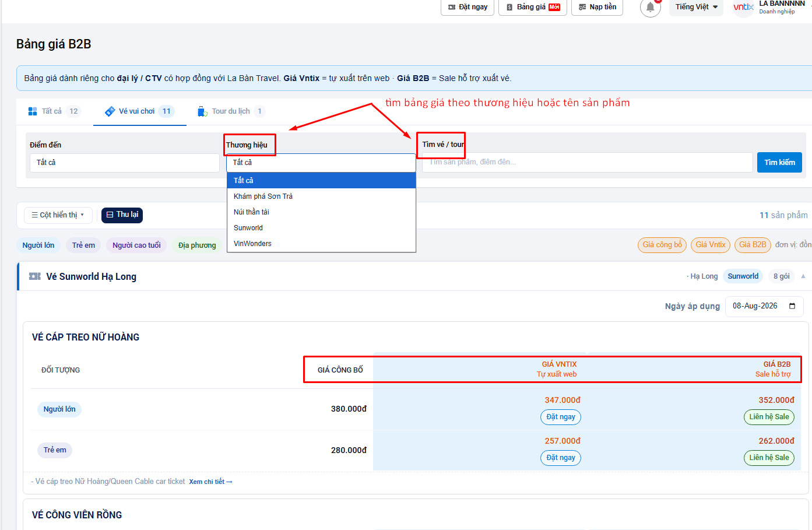Open the Điểm đến dropdown

click(x=125, y=163)
